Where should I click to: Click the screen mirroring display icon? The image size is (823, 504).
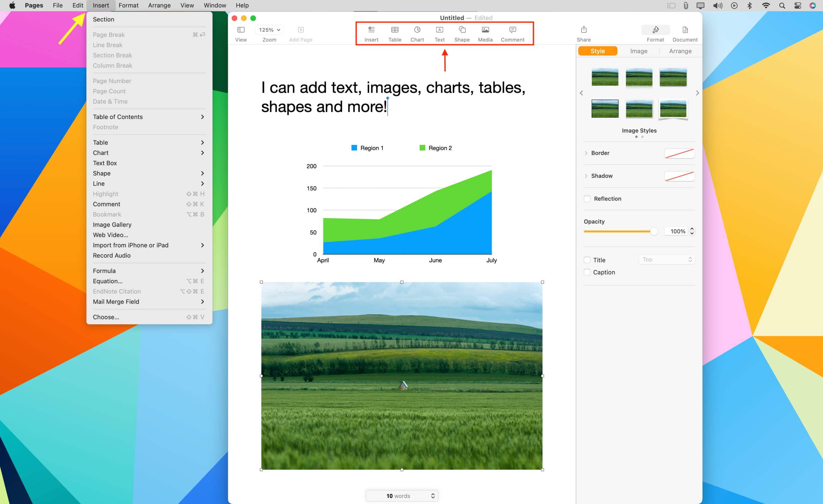click(700, 5)
